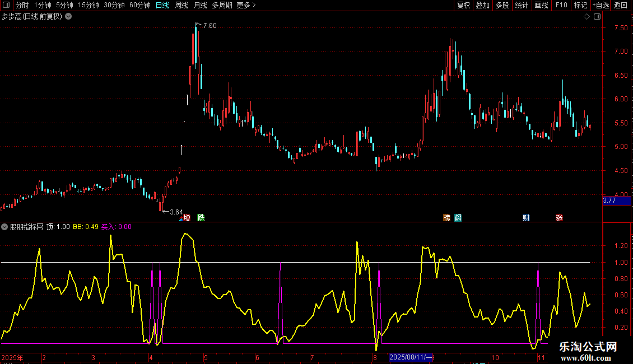Open the 多周期 multi-period view

point(222,5)
